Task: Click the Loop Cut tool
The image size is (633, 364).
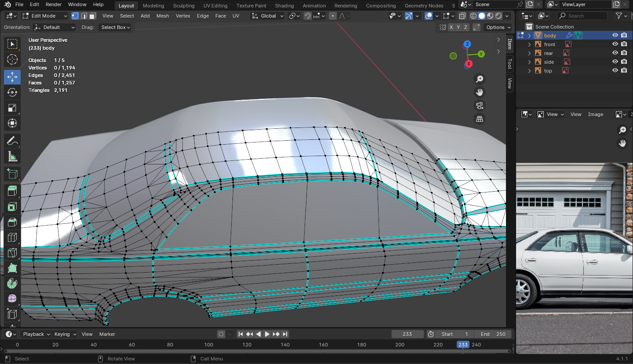Action: coord(12,237)
